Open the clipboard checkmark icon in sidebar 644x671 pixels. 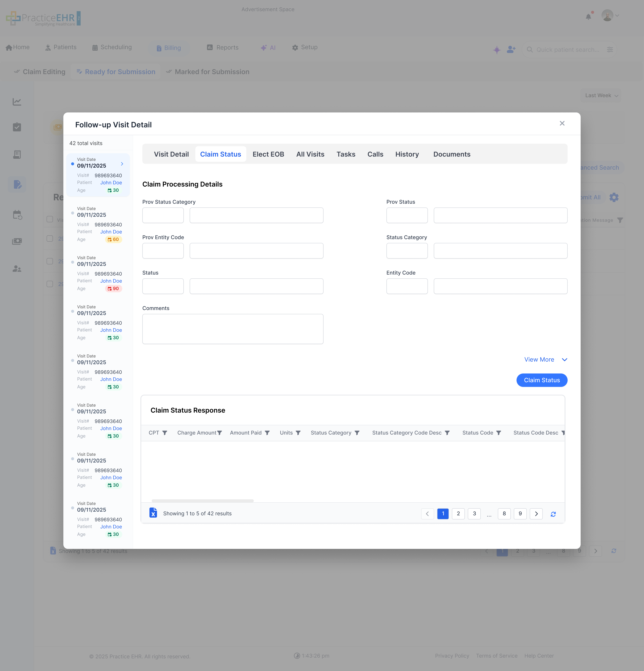(x=17, y=127)
